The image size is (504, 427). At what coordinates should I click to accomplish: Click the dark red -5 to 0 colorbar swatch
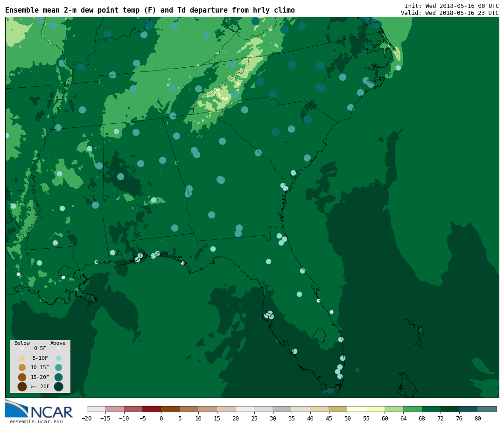152,409
